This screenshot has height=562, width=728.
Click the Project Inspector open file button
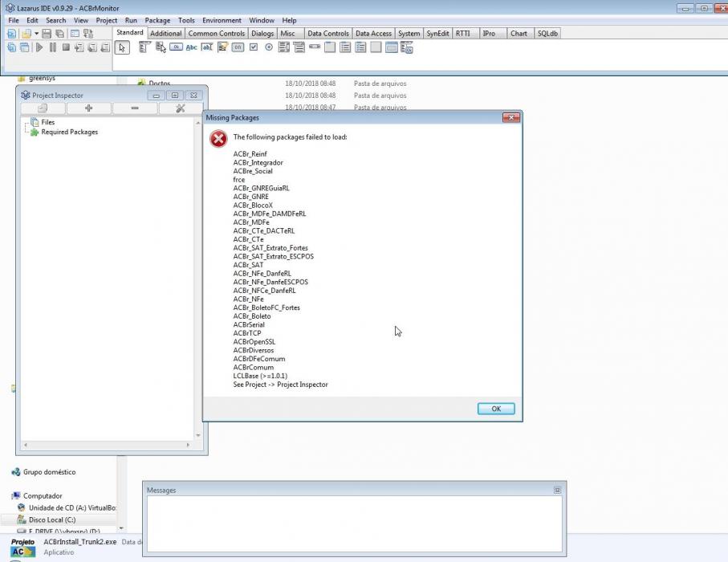43,108
